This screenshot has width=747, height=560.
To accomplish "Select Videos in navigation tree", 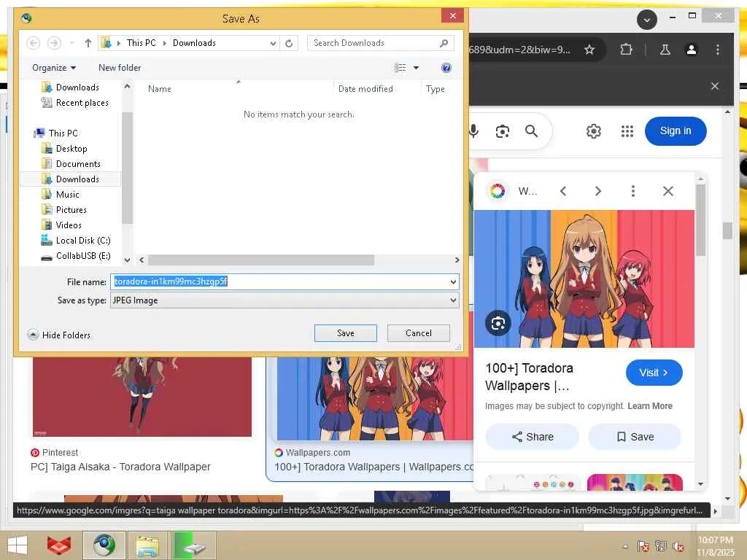I will click(61, 225).
